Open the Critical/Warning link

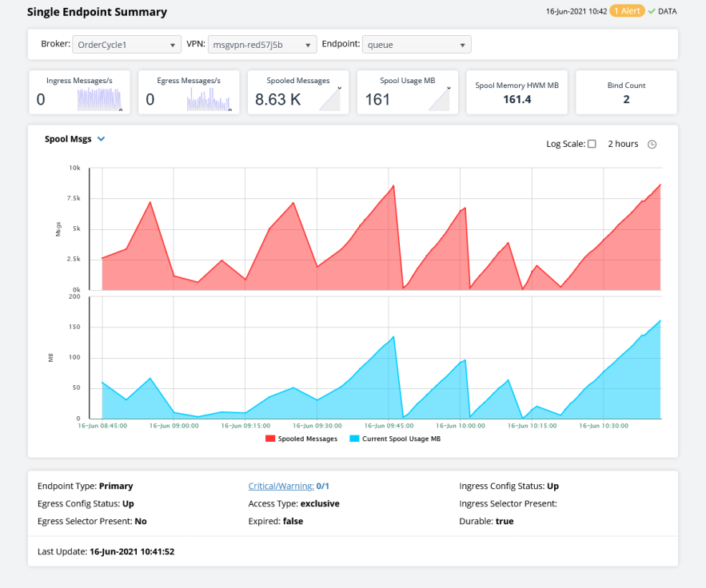[x=289, y=486]
